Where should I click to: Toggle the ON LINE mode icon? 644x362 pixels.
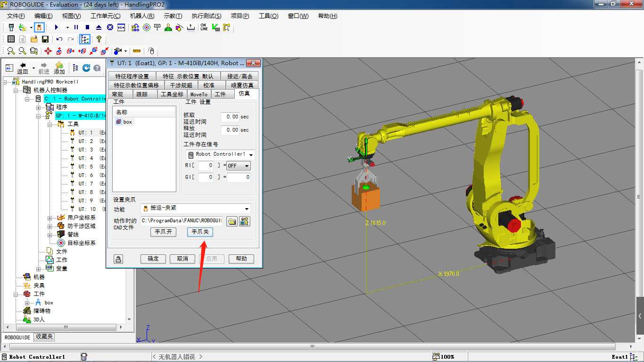click(204, 28)
